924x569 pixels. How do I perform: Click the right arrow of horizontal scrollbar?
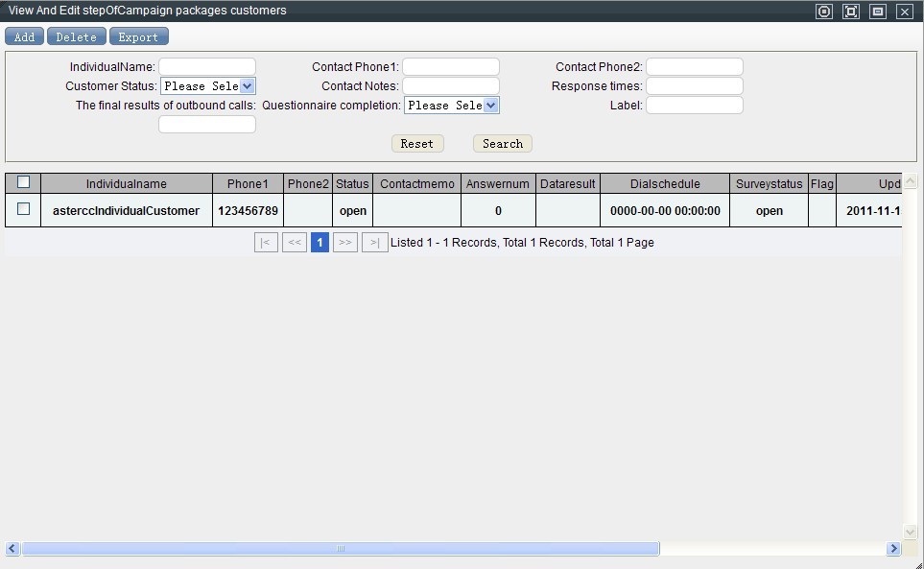coord(893,549)
